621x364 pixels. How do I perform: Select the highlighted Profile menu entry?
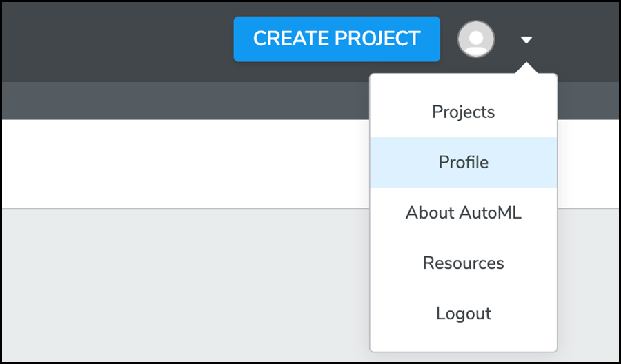pyautogui.click(x=464, y=162)
